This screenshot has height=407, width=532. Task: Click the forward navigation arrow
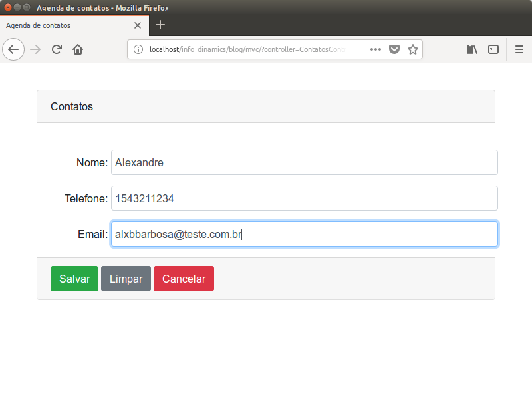(x=35, y=49)
